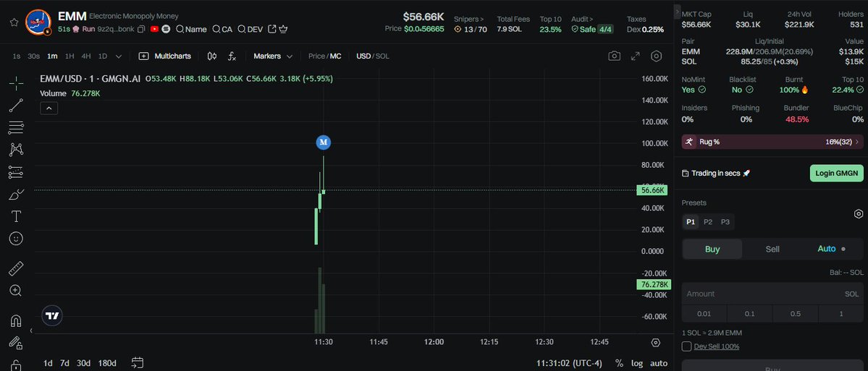Set chart range to 7d
Image resolution: width=868 pixels, height=371 pixels.
(64, 363)
